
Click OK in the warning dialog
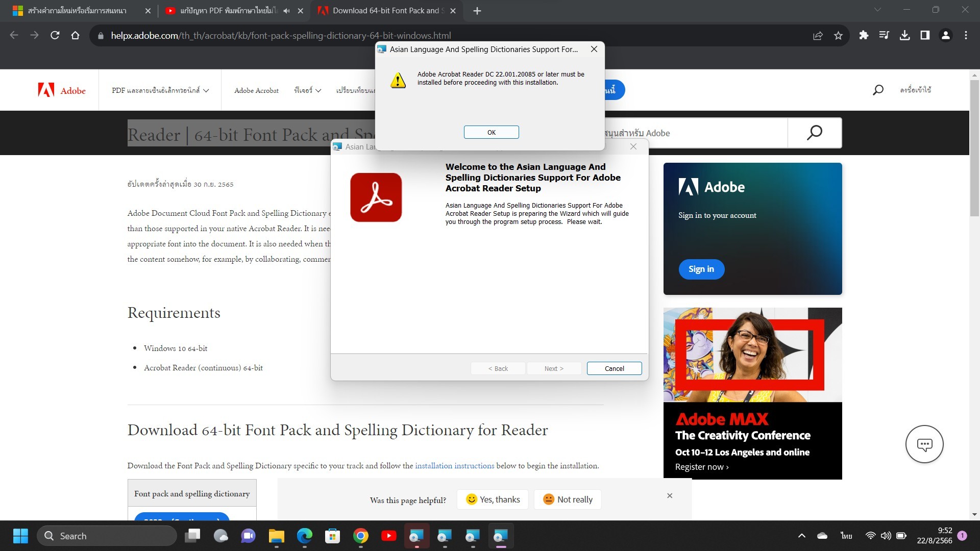point(491,132)
